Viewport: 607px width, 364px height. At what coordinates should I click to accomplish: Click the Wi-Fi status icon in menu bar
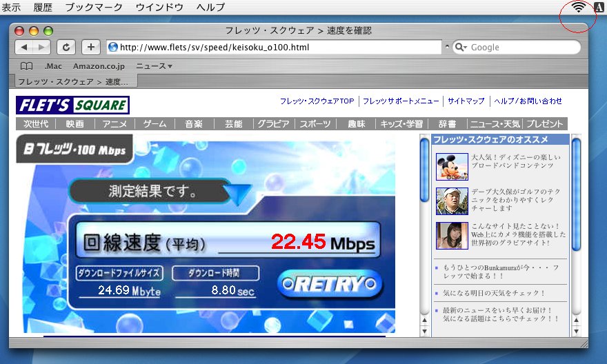[x=578, y=7]
